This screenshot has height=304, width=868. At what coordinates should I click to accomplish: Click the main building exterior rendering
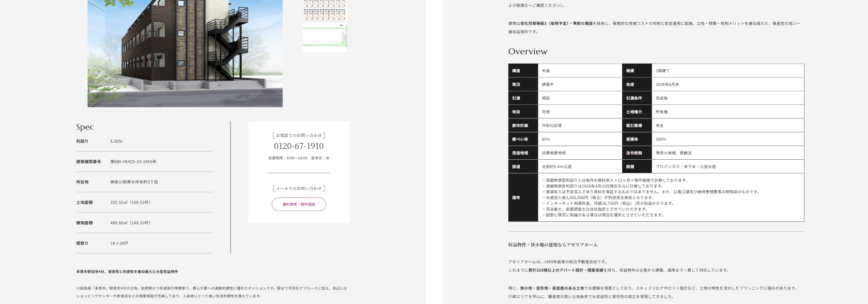pyautogui.click(x=185, y=53)
